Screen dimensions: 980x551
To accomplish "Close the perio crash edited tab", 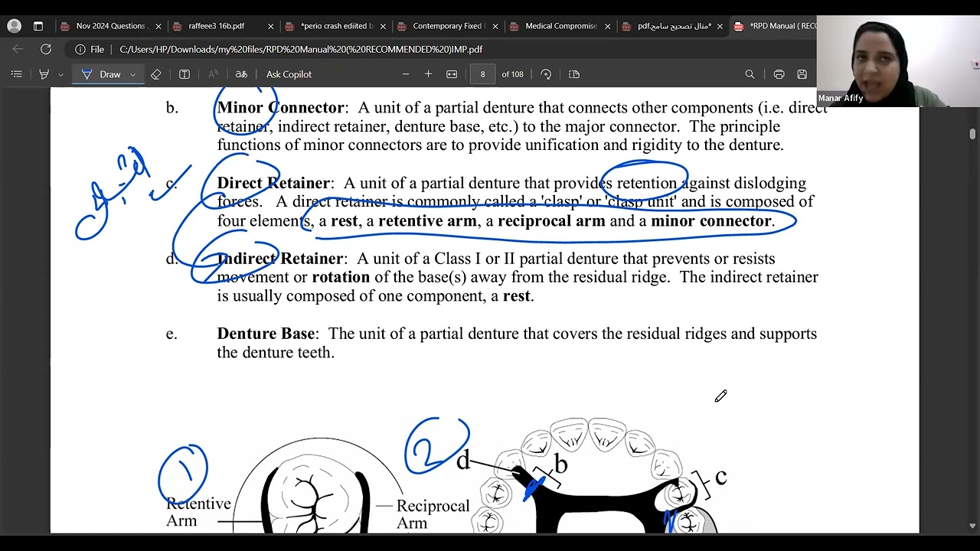I will pos(383,26).
